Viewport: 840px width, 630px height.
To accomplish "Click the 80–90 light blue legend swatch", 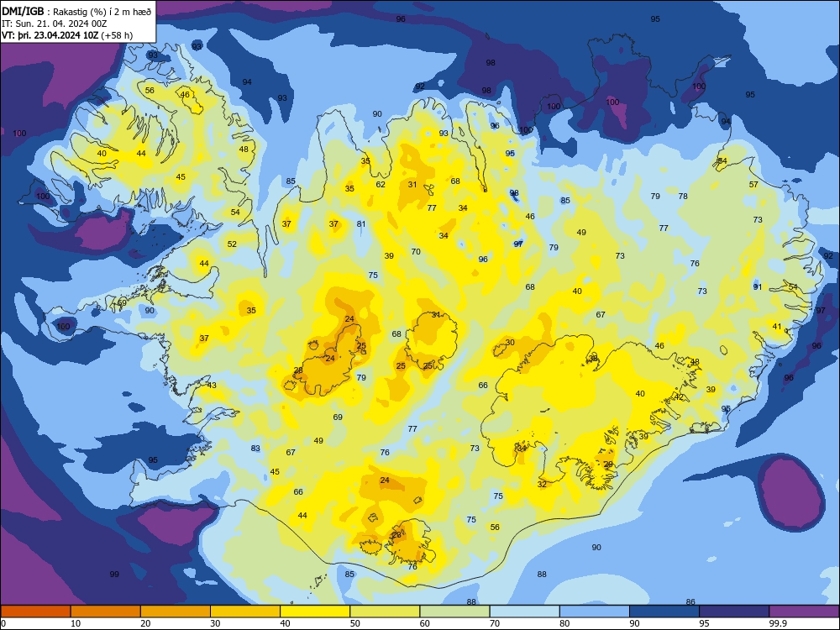I will point(595,612).
